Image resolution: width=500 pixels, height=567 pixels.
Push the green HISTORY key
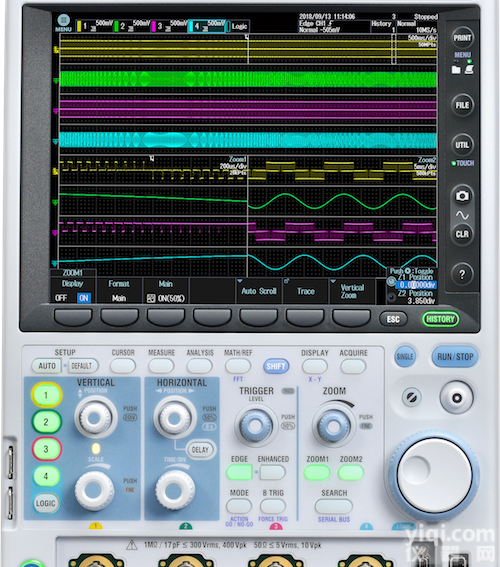tap(440, 319)
